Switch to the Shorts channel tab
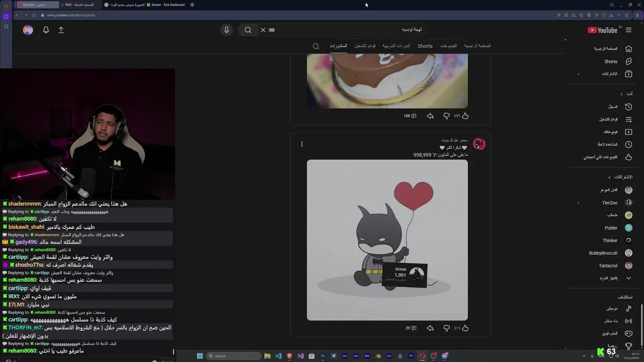This screenshot has width=644, height=362. tap(425, 46)
